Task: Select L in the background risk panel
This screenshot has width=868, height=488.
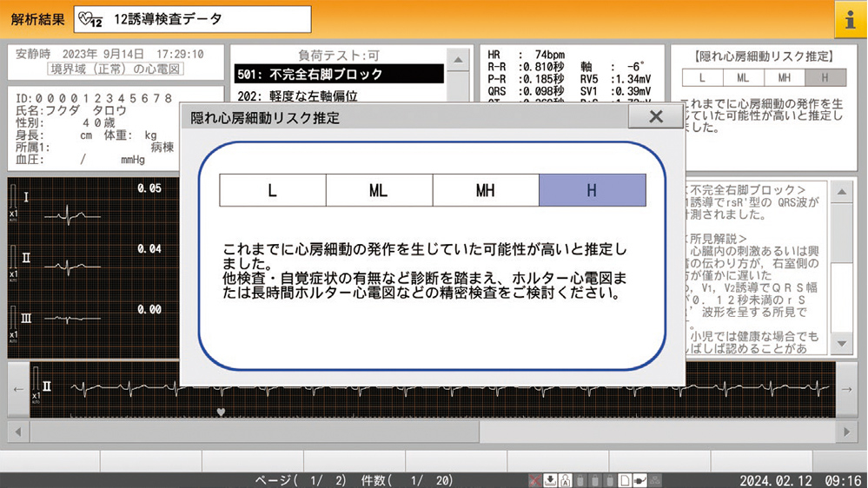Action: pyautogui.click(x=703, y=78)
